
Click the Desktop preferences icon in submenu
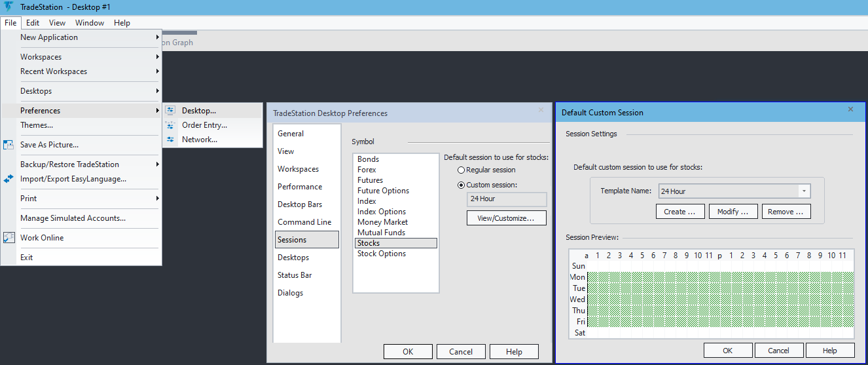pyautogui.click(x=170, y=111)
